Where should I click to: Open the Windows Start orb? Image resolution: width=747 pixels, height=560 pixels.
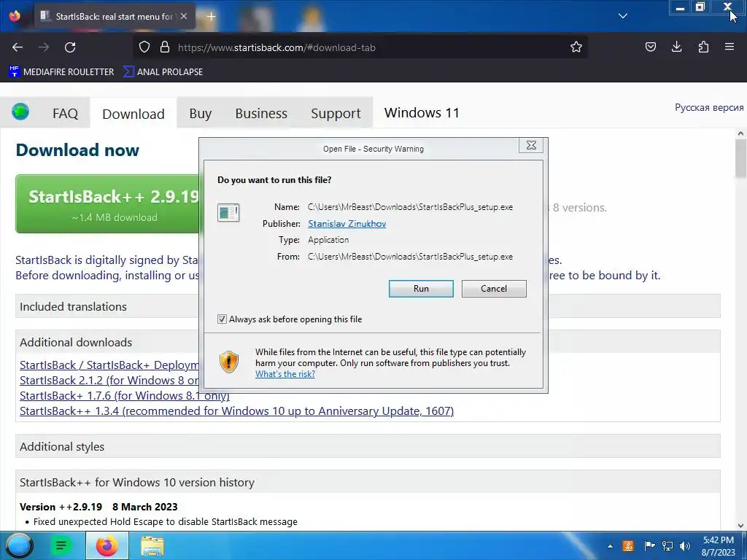click(x=19, y=545)
